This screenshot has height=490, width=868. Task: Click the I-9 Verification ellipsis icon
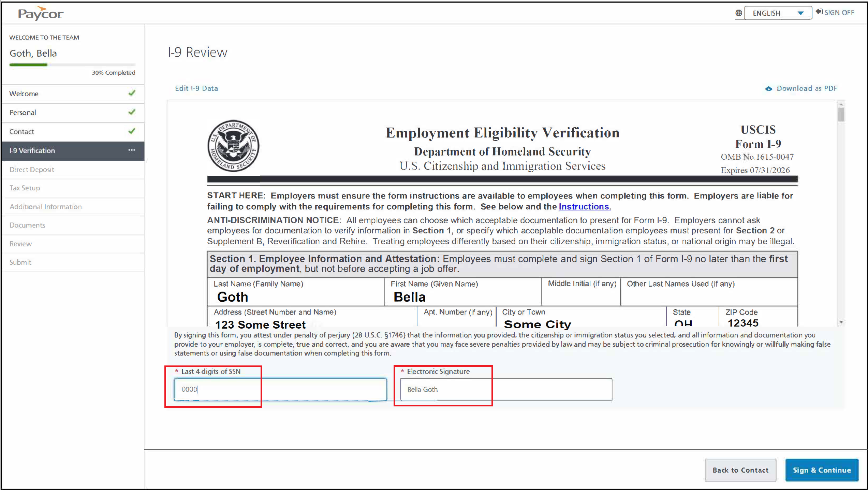coord(132,150)
